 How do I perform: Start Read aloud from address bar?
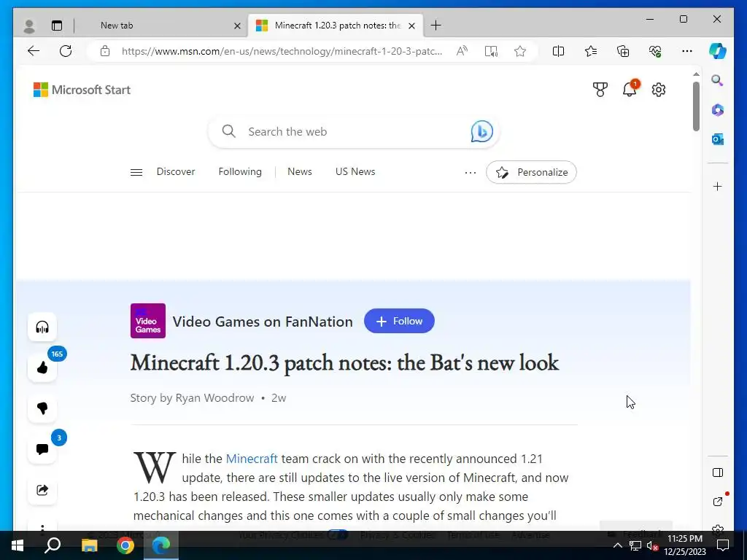[x=462, y=51]
